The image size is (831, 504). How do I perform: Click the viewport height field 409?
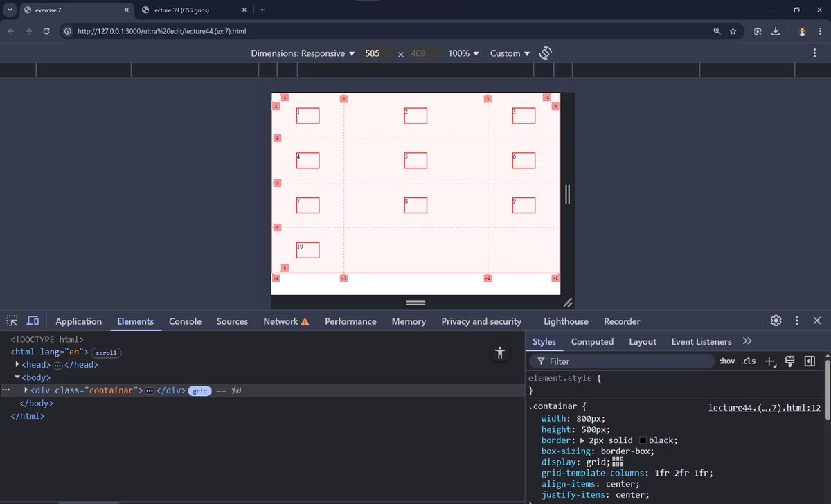pyautogui.click(x=423, y=53)
